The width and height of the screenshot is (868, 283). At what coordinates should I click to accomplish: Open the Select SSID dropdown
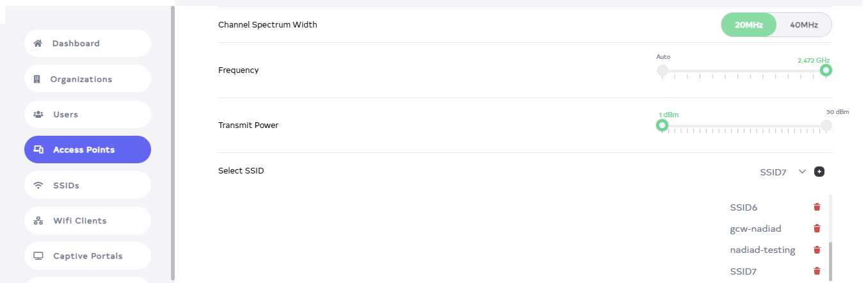click(x=773, y=172)
